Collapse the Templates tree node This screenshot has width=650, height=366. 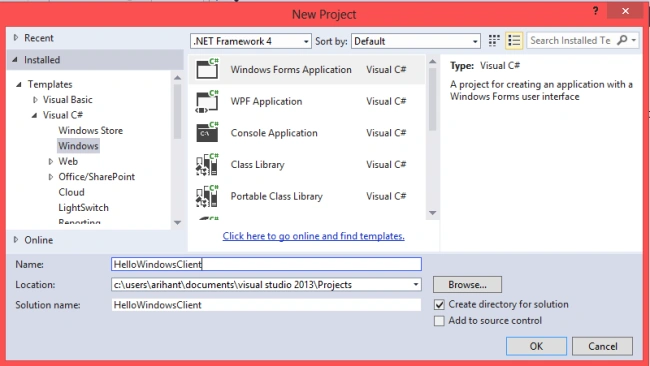tap(19, 85)
